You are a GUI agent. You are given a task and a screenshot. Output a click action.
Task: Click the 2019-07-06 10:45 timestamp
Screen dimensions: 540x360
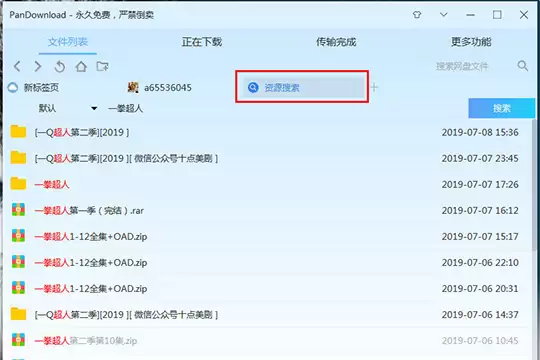point(480,341)
